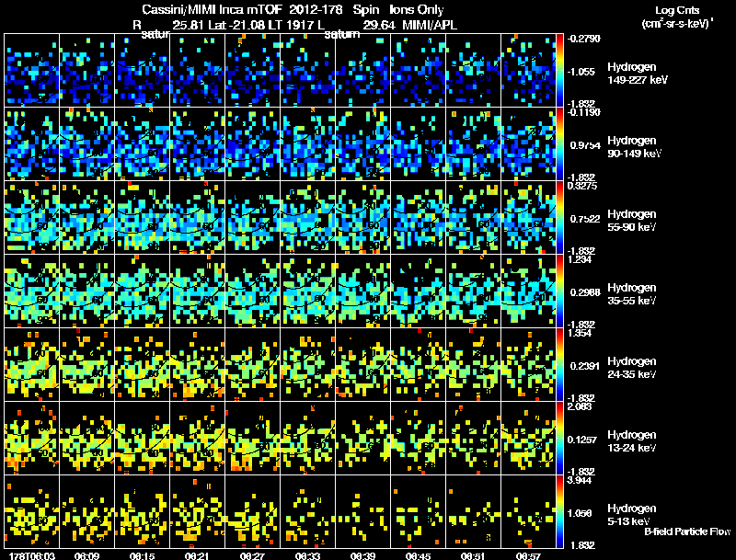Select the 149-227 keV panel at 06:51
Image resolution: width=736 pixels, height=560 pixels.
(x=473, y=71)
